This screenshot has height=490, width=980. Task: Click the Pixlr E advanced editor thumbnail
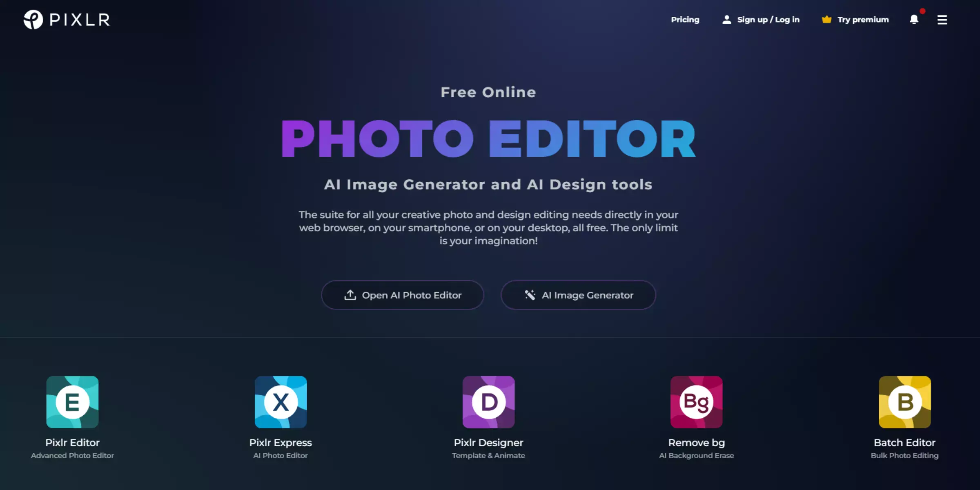tap(72, 402)
